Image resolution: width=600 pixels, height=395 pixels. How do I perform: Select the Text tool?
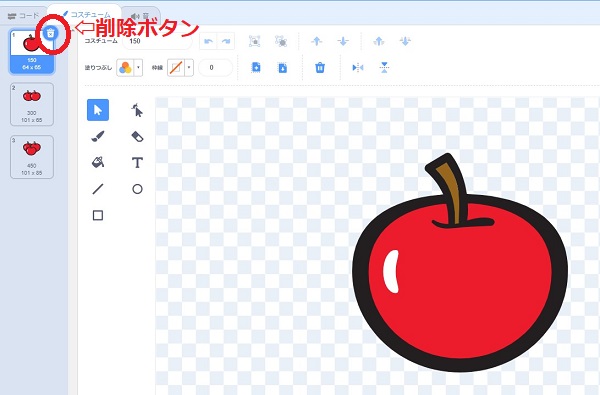[137, 163]
